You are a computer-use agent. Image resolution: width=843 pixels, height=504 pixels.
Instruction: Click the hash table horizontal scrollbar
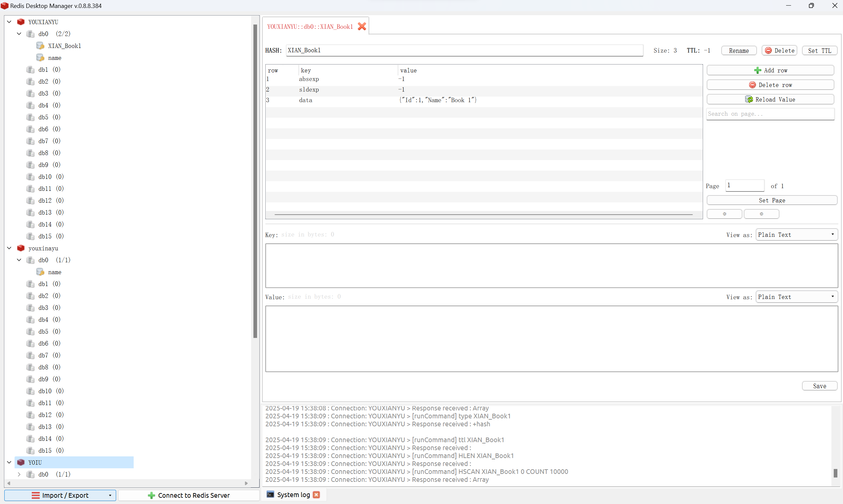click(x=483, y=214)
